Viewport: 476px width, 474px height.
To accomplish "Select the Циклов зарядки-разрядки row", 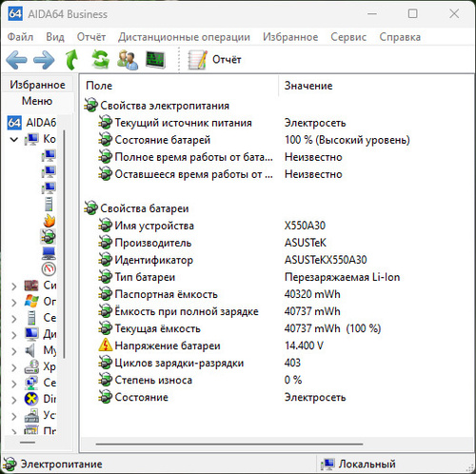I will pyautogui.click(x=199, y=363).
